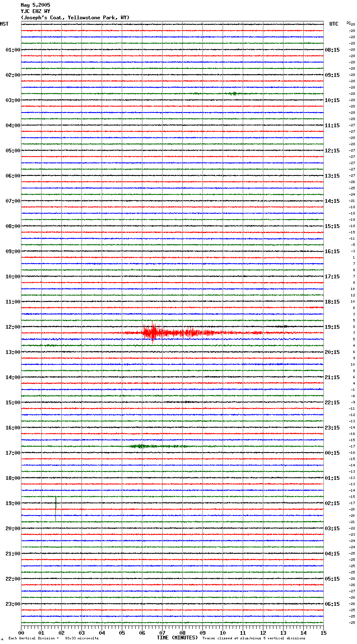Click the 00:15 UTC time label
The image size is (357, 644).
click(332, 453)
